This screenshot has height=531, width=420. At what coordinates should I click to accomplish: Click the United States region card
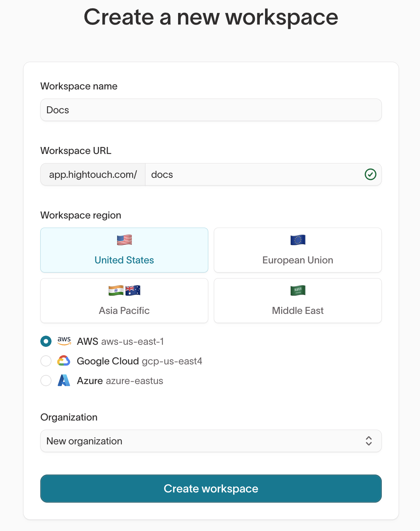[124, 250]
